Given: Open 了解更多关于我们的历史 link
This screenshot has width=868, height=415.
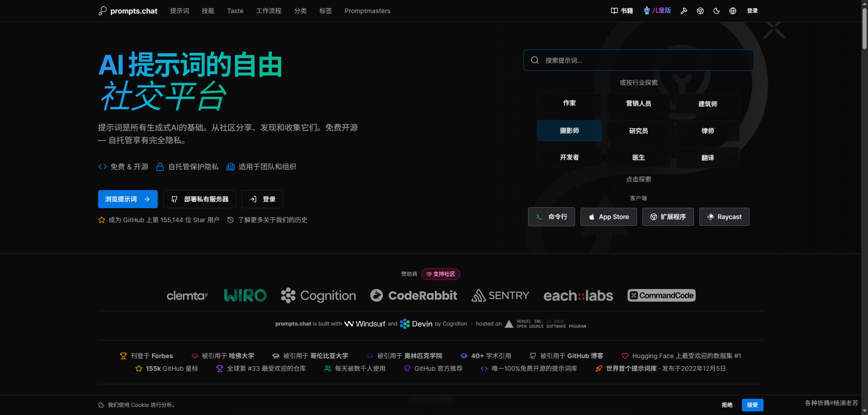Looking at the screenshot, I should point(267,220).
